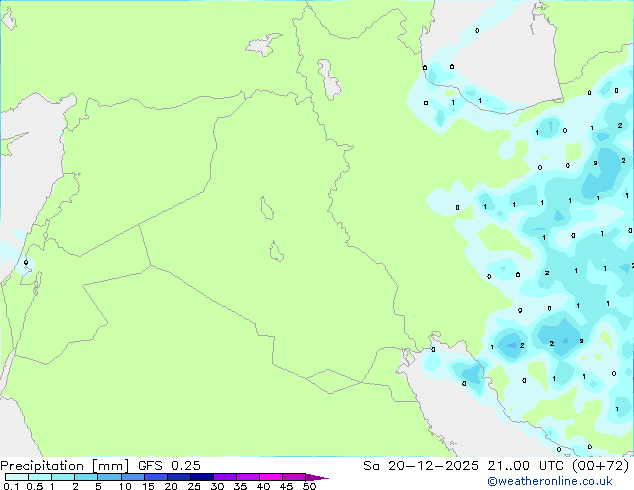Click the "20" legend scale label

(171, 486)
